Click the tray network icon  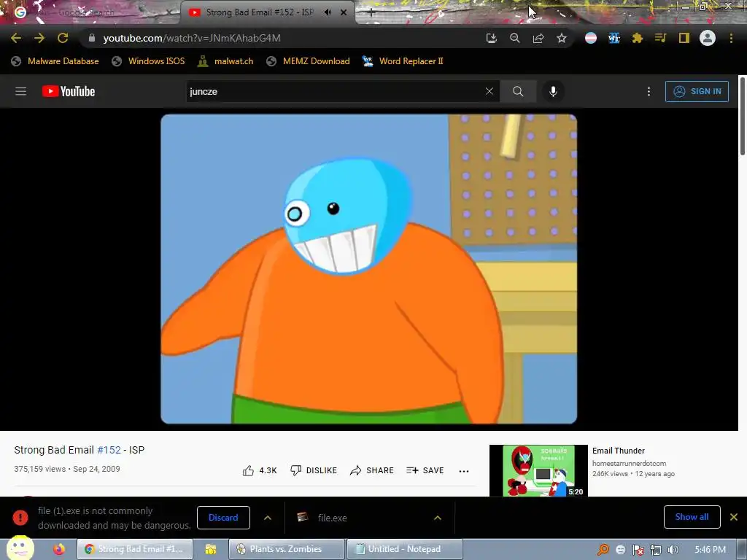pos(656,550)
